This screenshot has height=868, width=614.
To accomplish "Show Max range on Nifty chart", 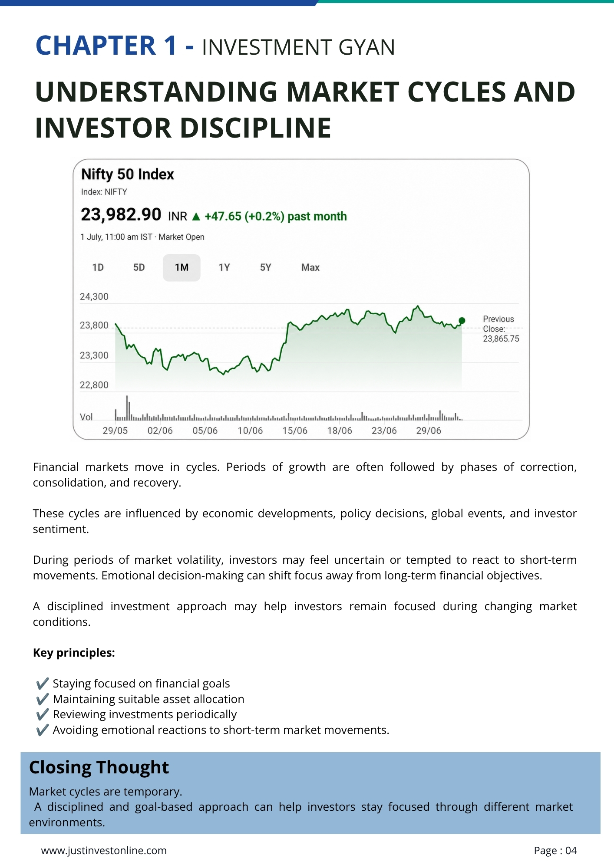I will [310, 267].
